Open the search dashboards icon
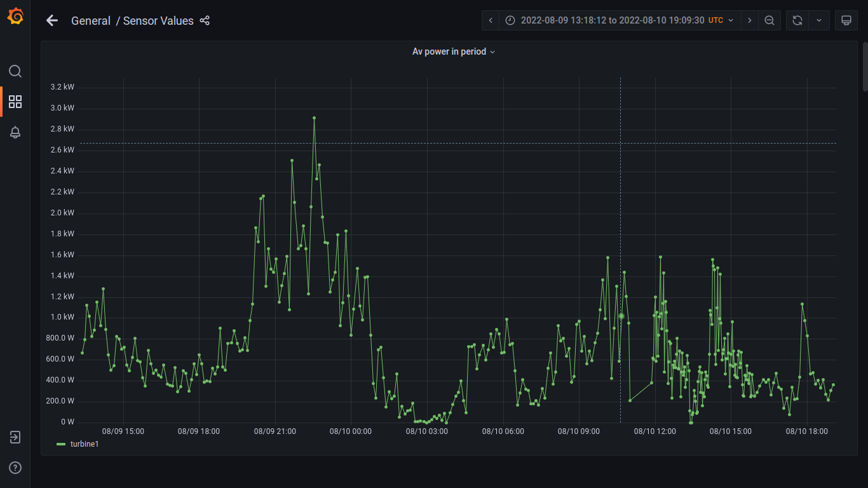Screen dimensions: 868x488 (15, 71)
